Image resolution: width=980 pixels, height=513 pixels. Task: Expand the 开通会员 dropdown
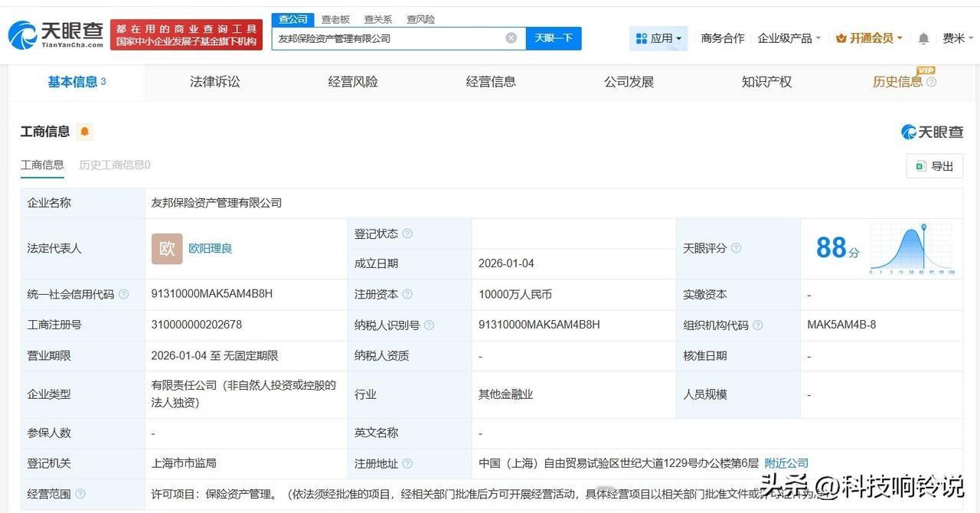tap(869, 37)
